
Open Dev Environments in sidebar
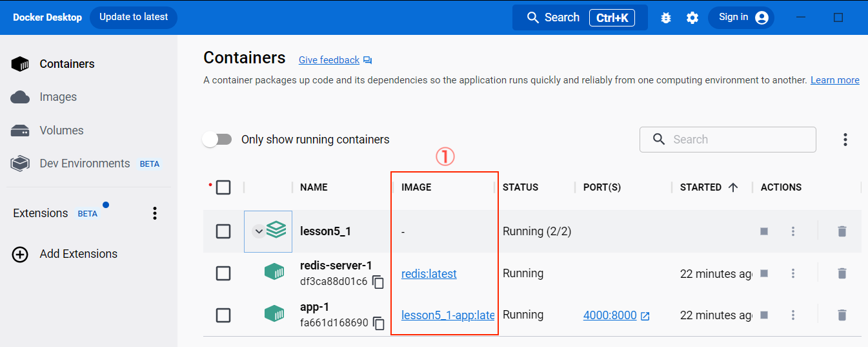click(x=85, y=163)
